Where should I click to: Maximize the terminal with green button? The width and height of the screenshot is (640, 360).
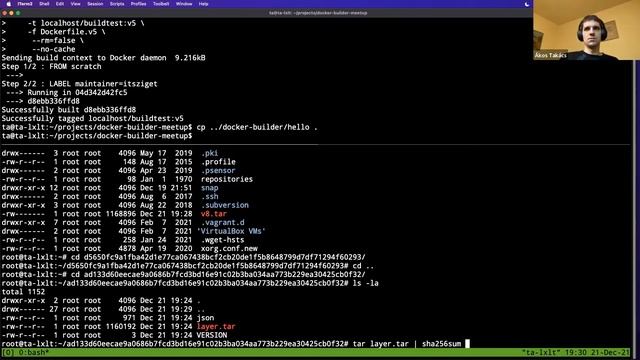click(x=18, y=13)
